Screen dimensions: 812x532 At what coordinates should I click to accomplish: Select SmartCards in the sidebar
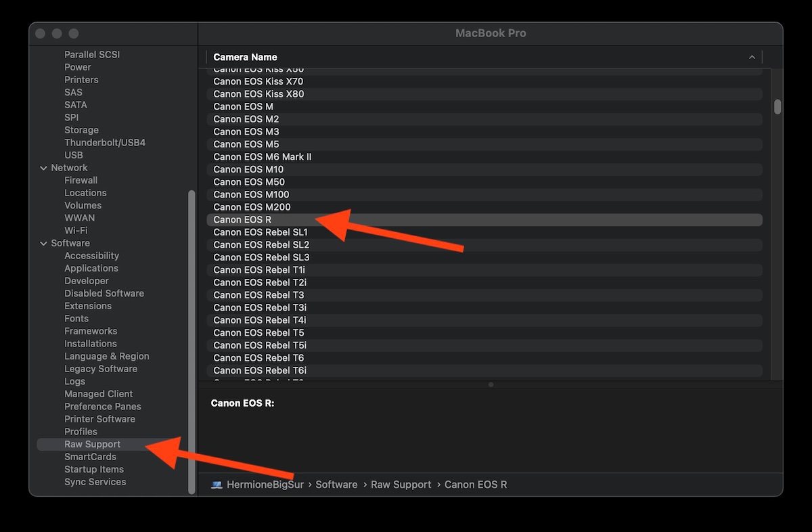(x=90, y=457)
